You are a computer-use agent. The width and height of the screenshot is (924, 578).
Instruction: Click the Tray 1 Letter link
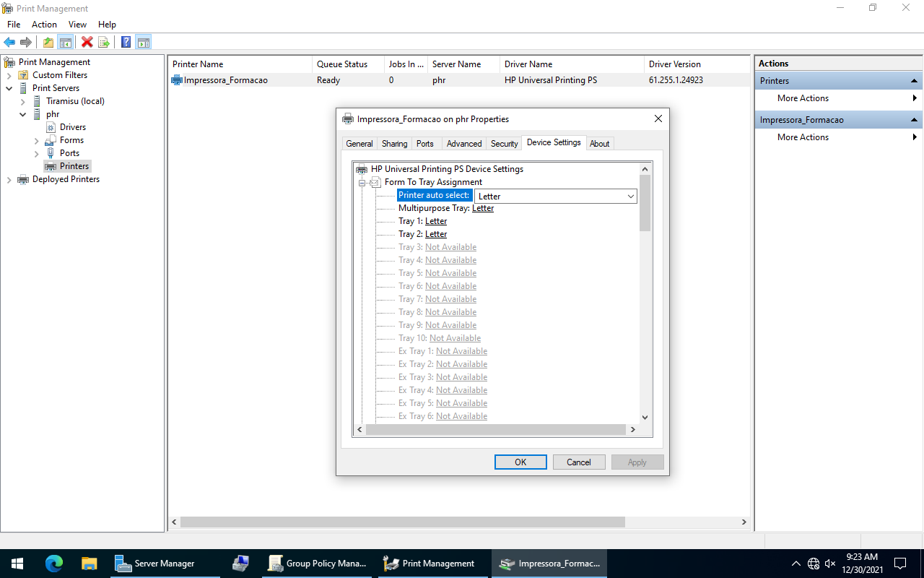pos(436,221)
